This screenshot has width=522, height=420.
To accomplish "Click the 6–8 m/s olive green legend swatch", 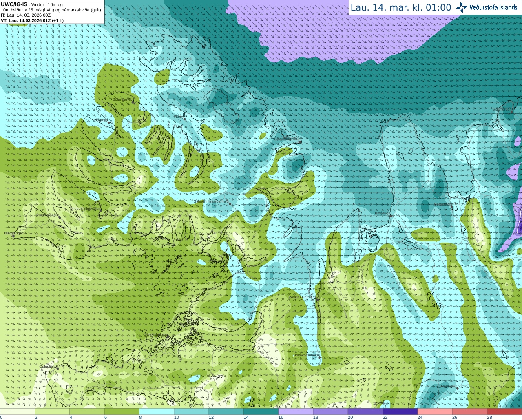I will 122,411.
